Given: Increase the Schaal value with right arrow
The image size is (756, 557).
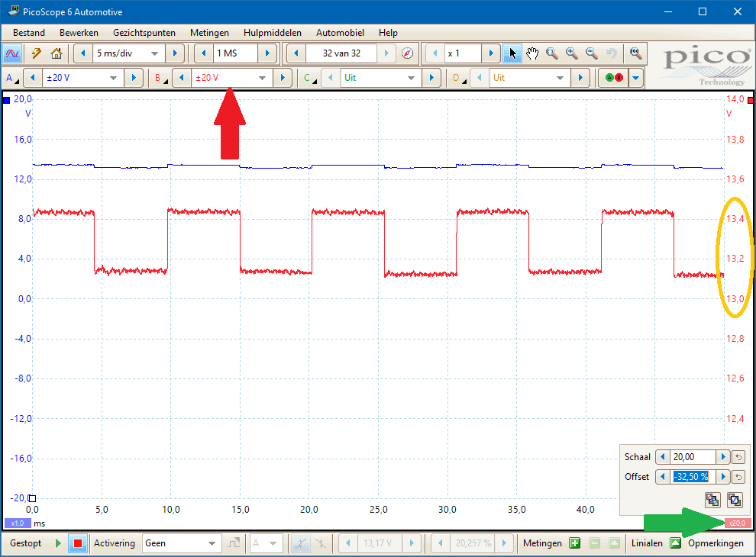Looking at the screenshot, I should [x=722, y=457].
